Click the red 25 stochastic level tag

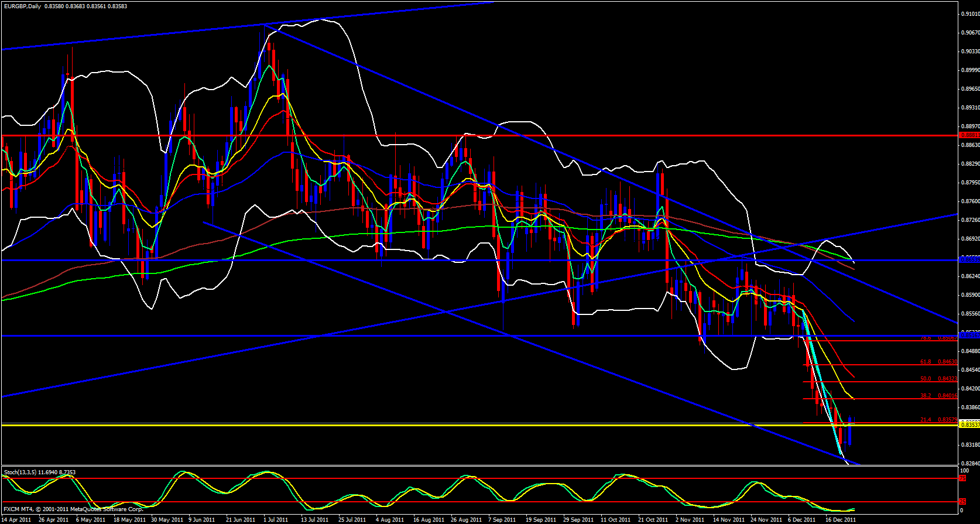pyautogui.click(x=962, y=502)
